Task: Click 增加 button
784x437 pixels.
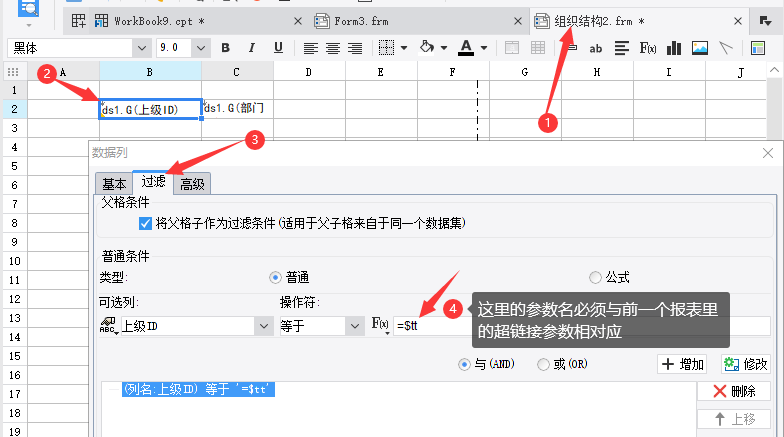Action: coord(682,364)
